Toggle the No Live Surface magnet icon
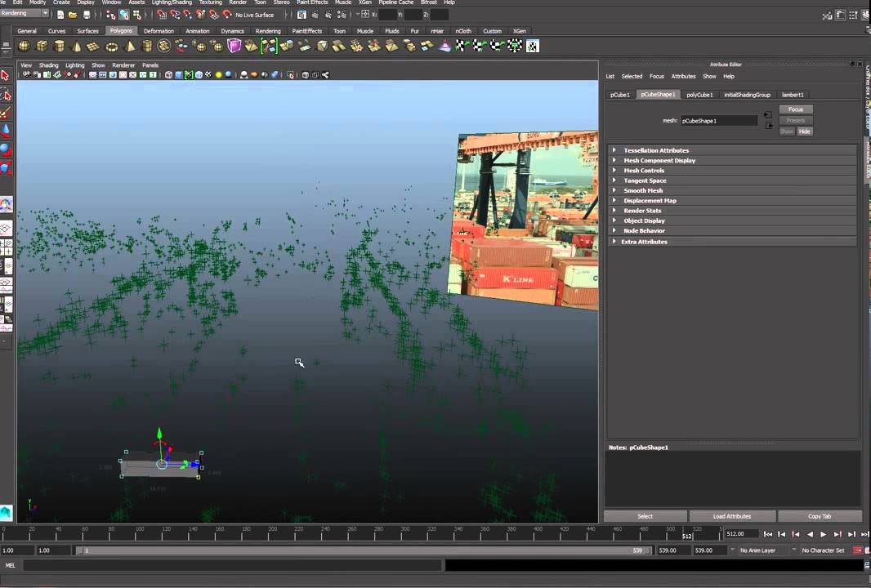Viewport: 871px width, 588px height. [227, 15]
